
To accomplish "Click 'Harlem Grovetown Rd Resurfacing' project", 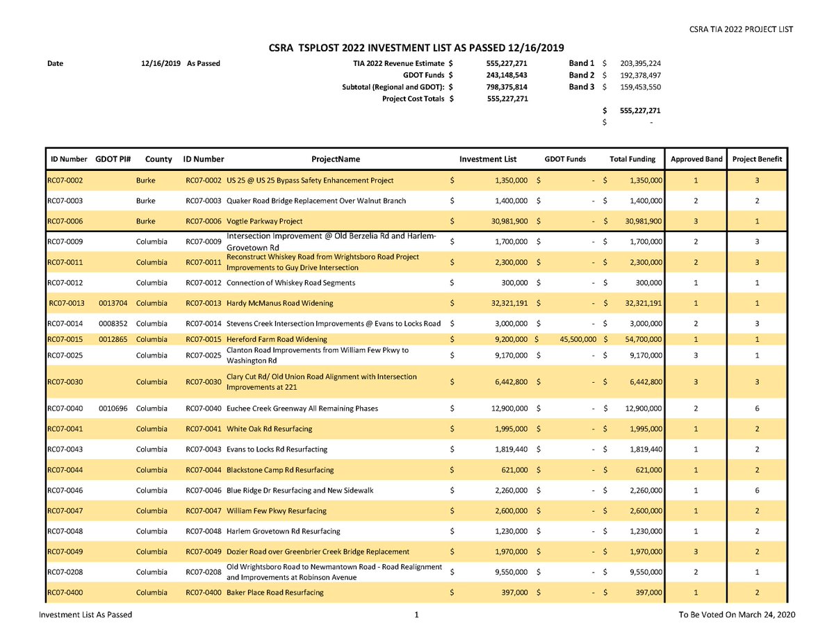I will click(284, 531).
